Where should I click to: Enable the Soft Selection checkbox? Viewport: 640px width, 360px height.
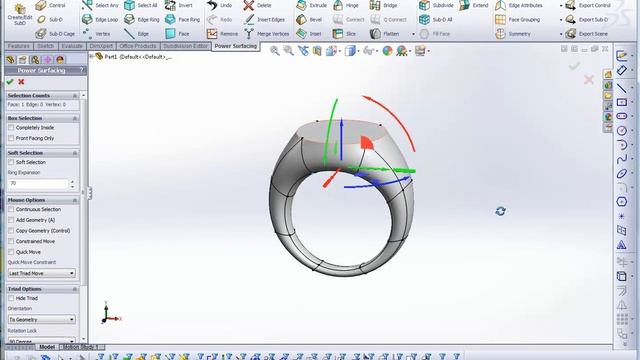[11, 162]
